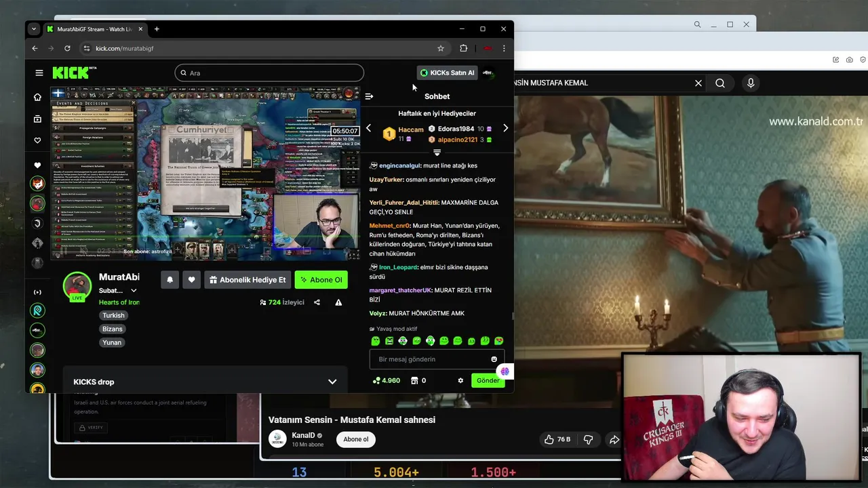This screenshot has width=868, height=488.
Task: Open a new Chrome tab
Action: pos(157,29)
